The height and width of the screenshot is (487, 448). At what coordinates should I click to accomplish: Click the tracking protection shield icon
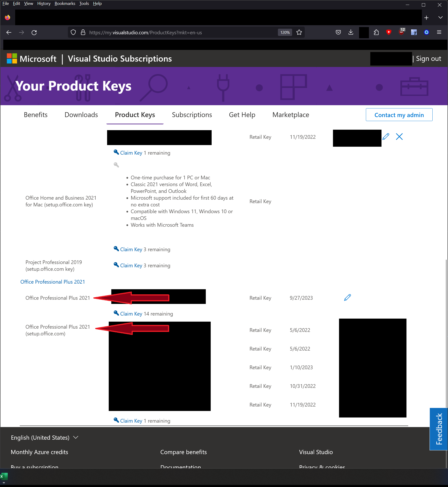(73, 32)
